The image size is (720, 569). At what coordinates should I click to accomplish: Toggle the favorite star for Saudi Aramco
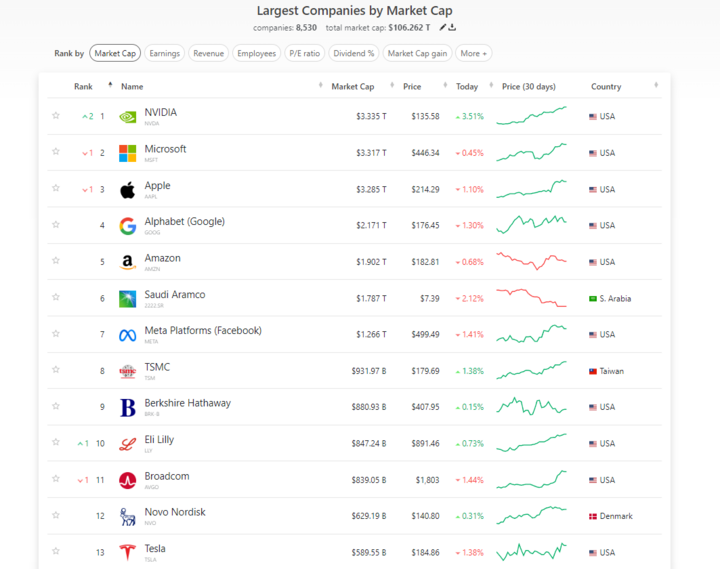click(56, 298)
